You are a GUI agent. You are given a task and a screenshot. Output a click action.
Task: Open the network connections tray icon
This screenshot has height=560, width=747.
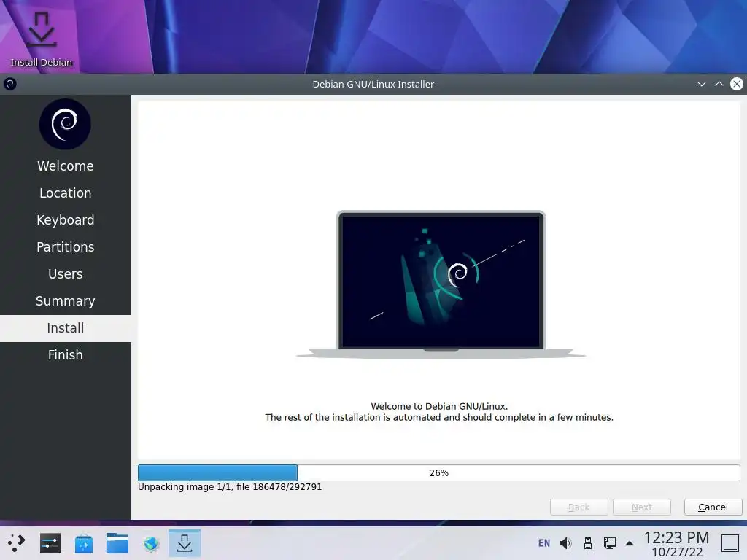click(610, 543)
